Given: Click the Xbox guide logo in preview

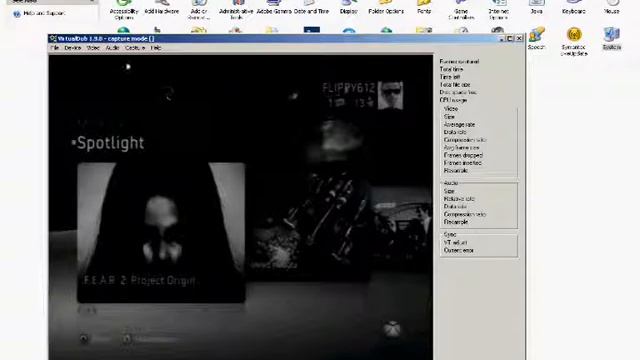Looking at the screenshot, I should point(392,329).
